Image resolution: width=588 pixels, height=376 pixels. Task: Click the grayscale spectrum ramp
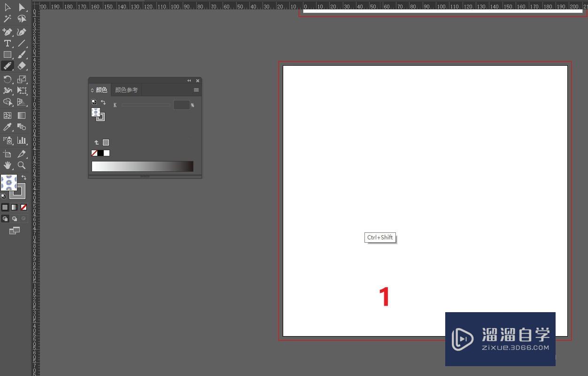143,166
